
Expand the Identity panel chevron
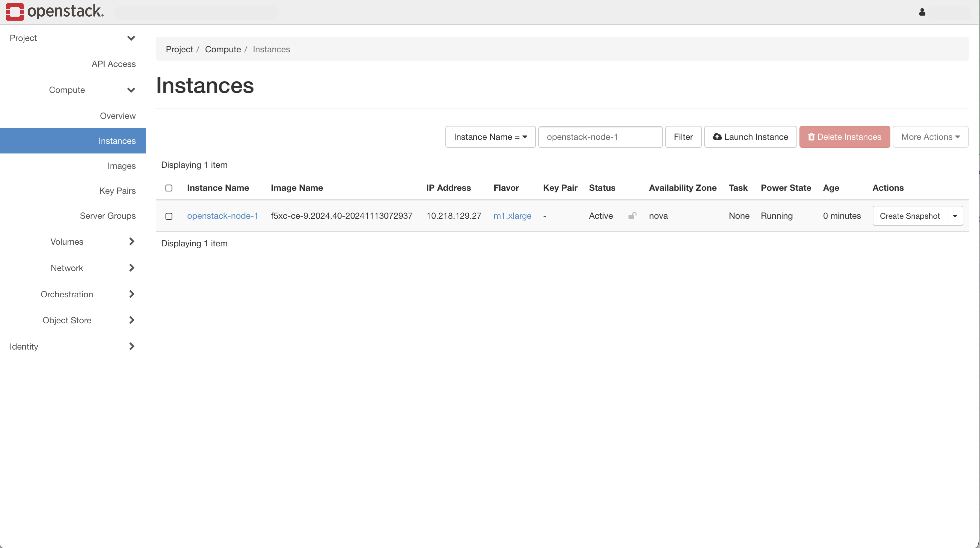point(132,347)
